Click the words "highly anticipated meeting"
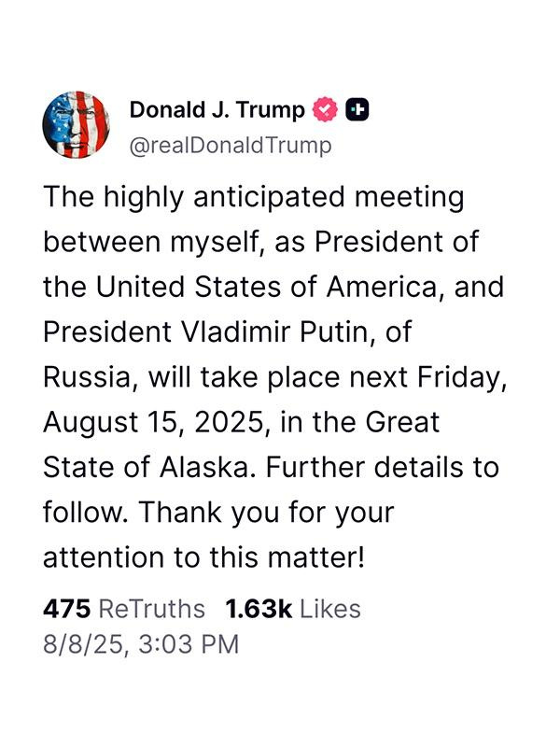This screenshot has width=560, height=747. 285,198
